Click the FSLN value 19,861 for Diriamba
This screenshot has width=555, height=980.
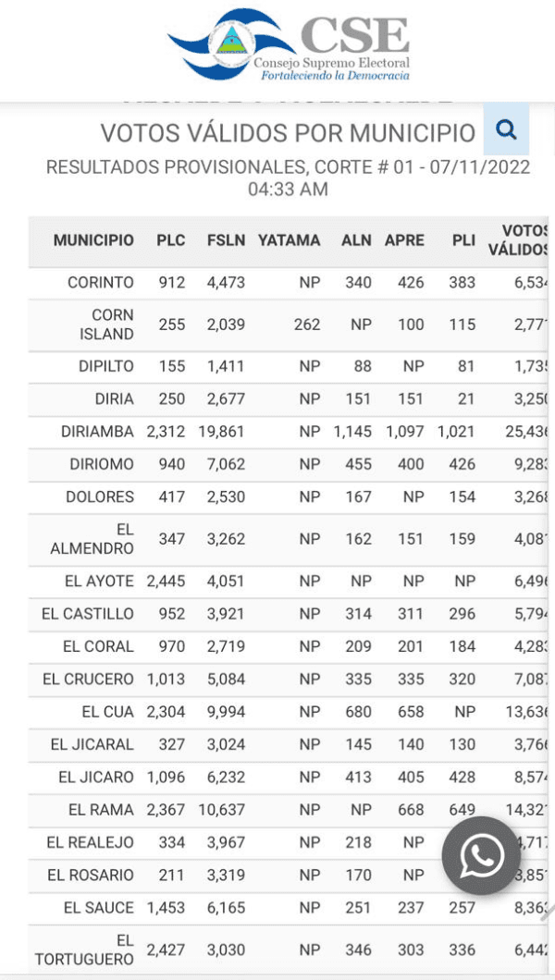coord(221,432)
